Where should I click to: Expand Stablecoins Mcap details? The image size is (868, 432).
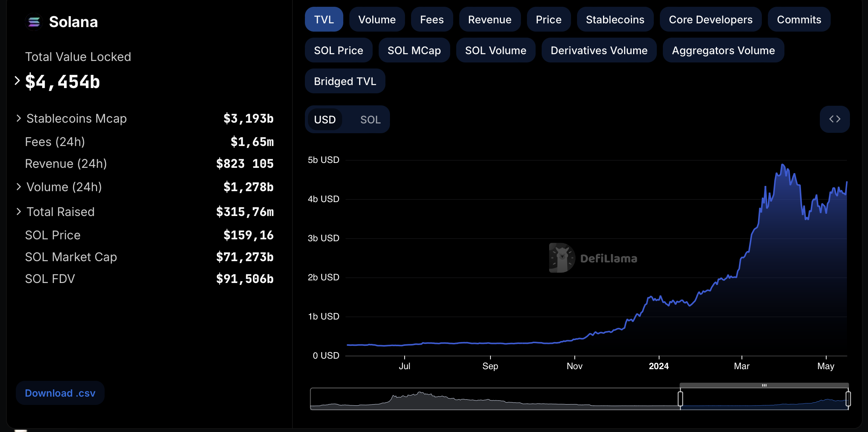(x=18, y=119)
